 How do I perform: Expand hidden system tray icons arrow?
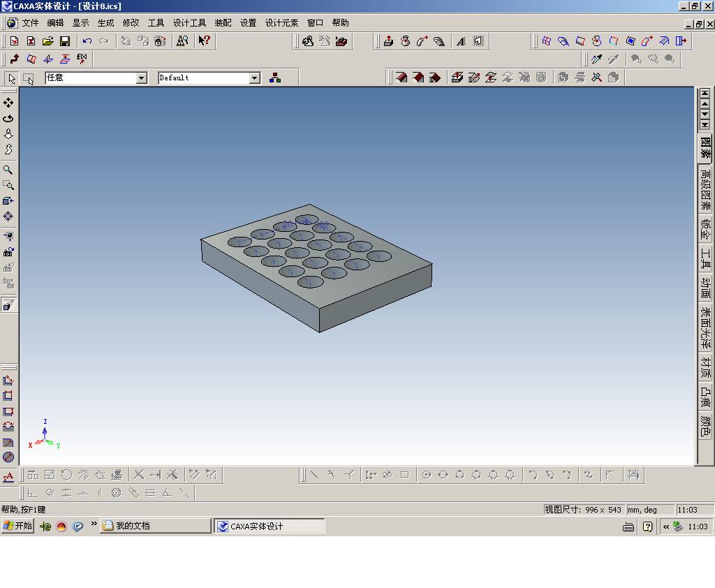point(665,527)
